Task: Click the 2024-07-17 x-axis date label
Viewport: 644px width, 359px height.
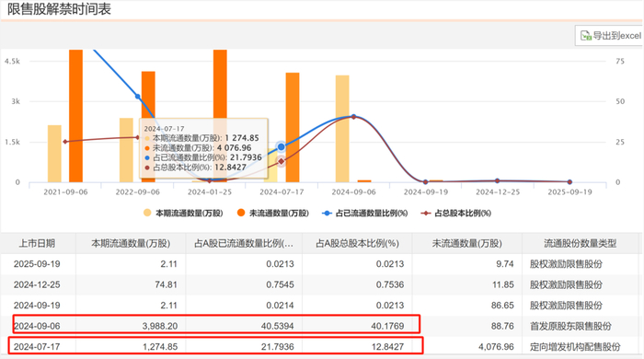Action: 282,191
